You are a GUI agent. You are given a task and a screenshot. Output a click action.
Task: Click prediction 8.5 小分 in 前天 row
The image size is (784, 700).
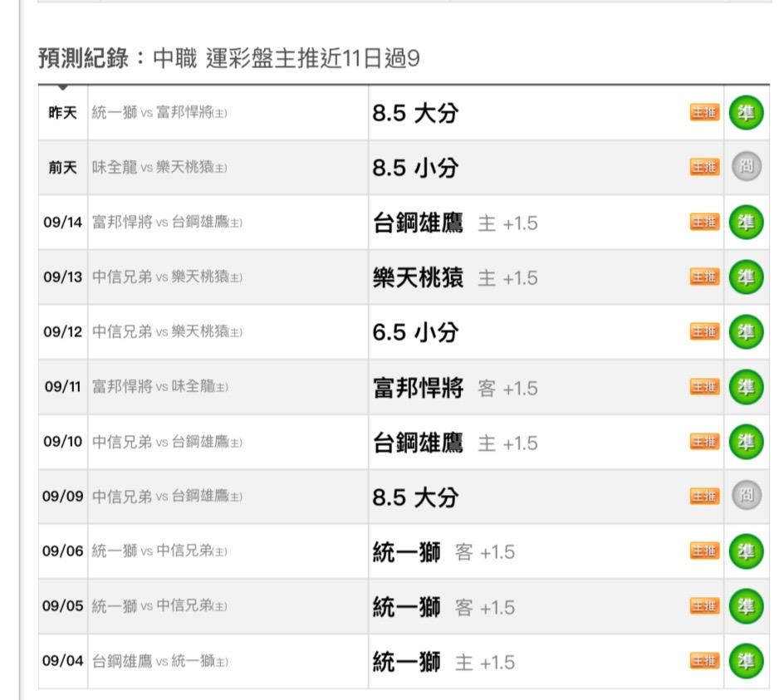[x=415, y=168]
